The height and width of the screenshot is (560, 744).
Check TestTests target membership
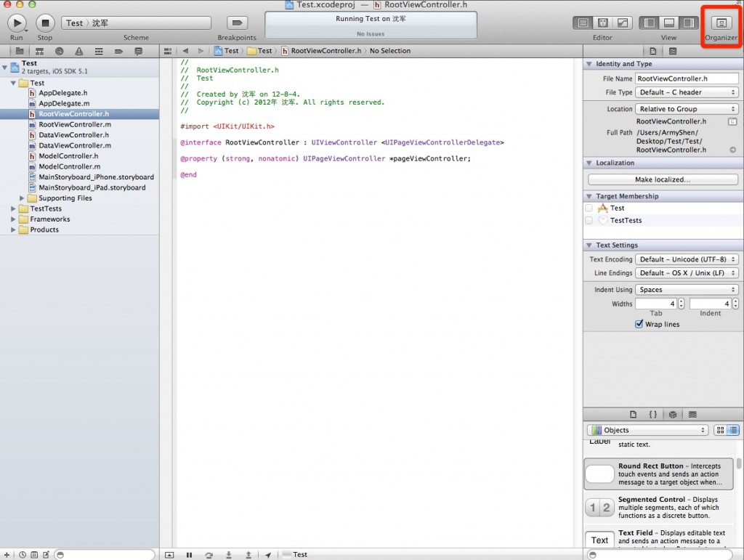click(589, 221)
